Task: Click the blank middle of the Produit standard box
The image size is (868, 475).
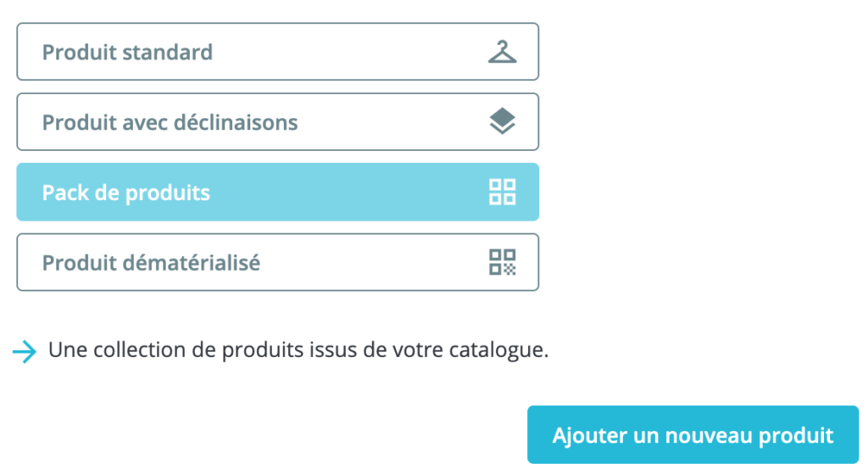Action: 348,52
